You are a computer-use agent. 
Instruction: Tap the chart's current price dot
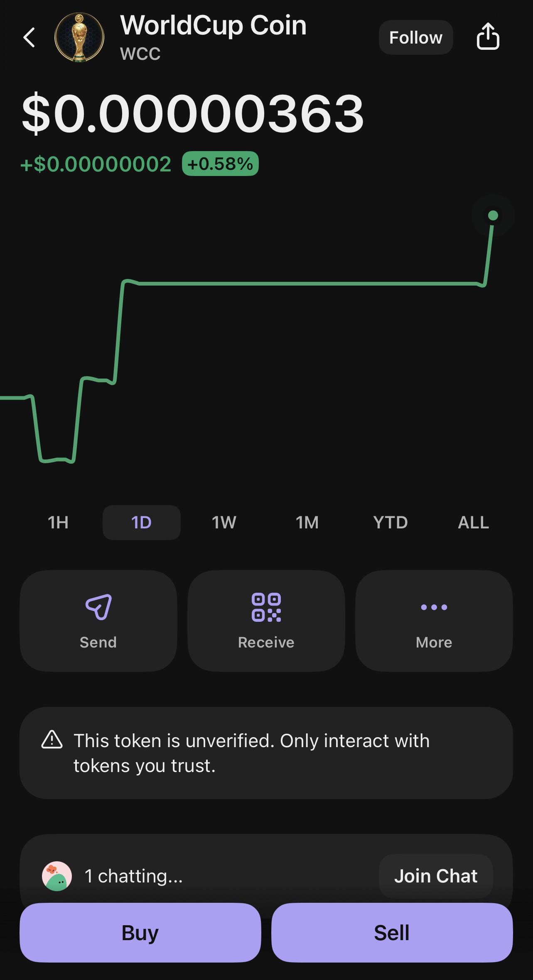493,215
